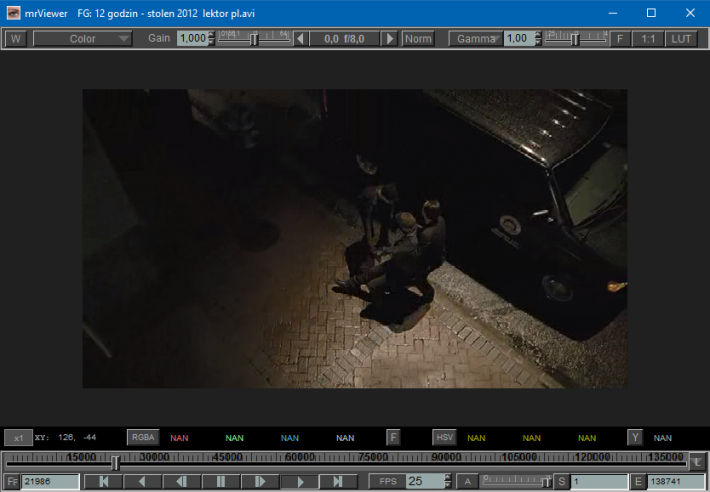Open the Color channel dropdown
This screenshot has height=492, width=710.
(82, 39)
